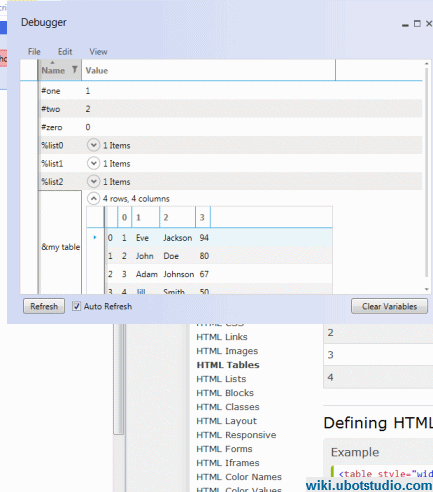Open the File menu in Debugger
The image size is (433, 492).
tap(34, 52)
